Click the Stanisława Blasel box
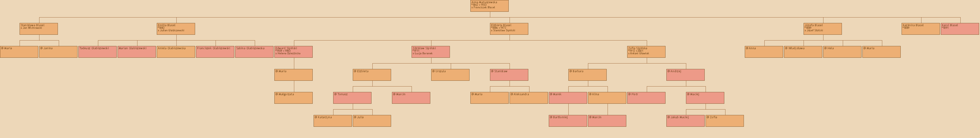Viewport: 980px width, 138px height. click(39, 29)
